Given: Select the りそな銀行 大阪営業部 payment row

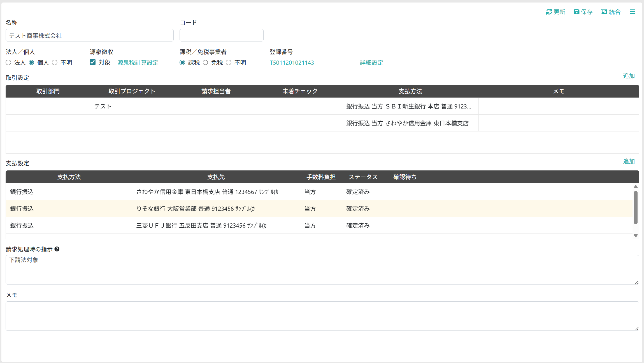Looking at the screenshot, I should [195, 209].
